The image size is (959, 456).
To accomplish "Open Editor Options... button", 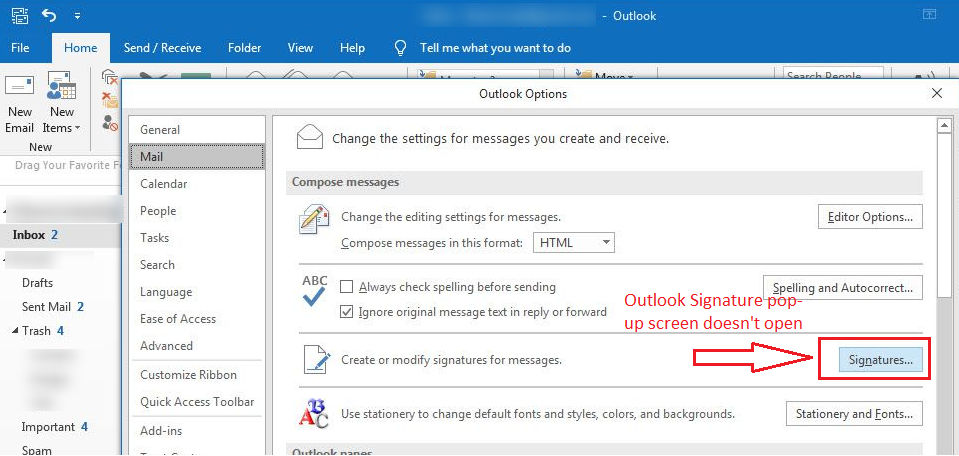I will point(870,216).
